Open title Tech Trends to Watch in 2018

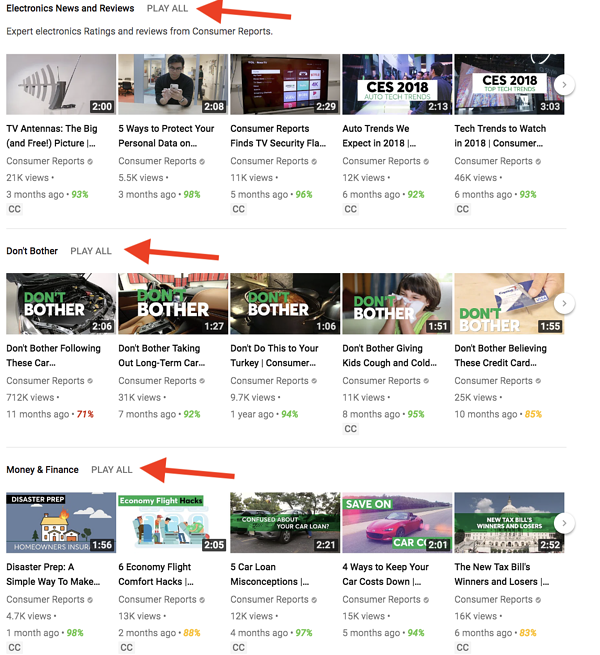(x=500, y=136)
